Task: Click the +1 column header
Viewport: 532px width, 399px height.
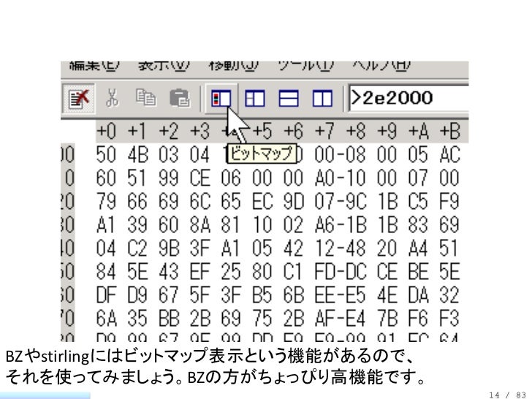Action: [x=137, y=131]
